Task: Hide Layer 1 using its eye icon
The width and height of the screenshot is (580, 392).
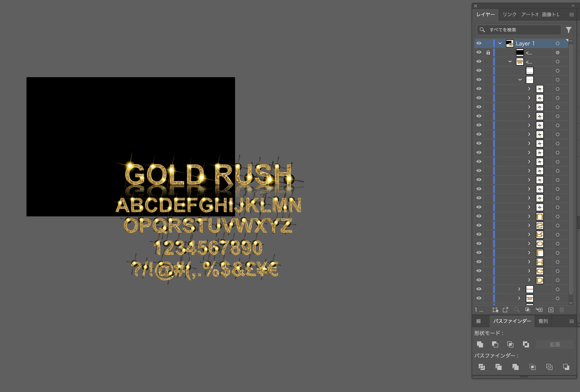Action: pos(479,43)
